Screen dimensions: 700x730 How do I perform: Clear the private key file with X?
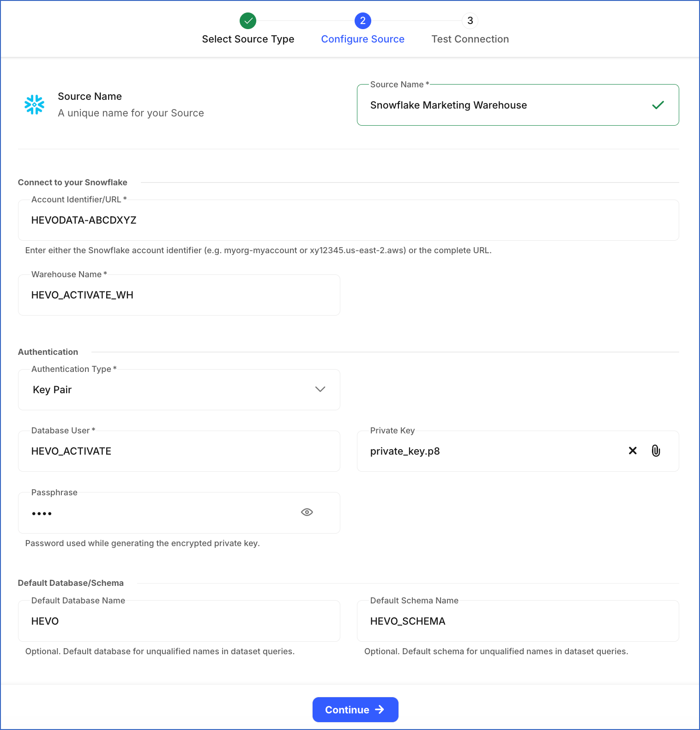tap(633, 450)
